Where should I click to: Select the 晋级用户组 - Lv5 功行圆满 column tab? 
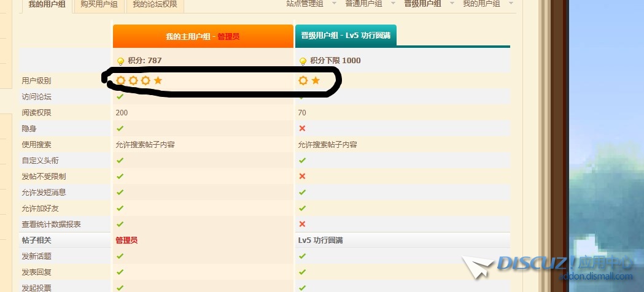pyautogui.click(x=346, y=36)
